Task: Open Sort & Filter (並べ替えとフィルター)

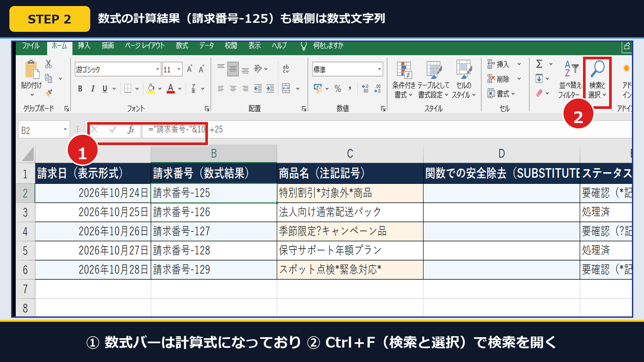Action: (570, 80)
